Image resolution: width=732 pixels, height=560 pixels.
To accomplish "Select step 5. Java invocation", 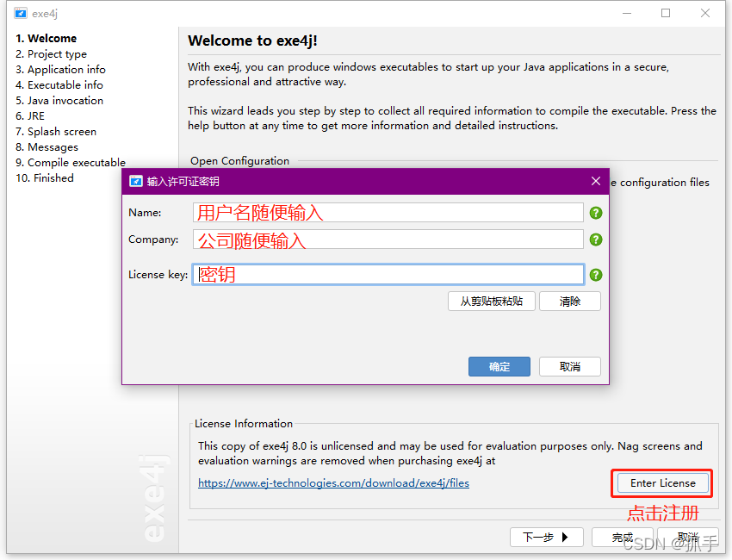I will (x=59, y=101).
